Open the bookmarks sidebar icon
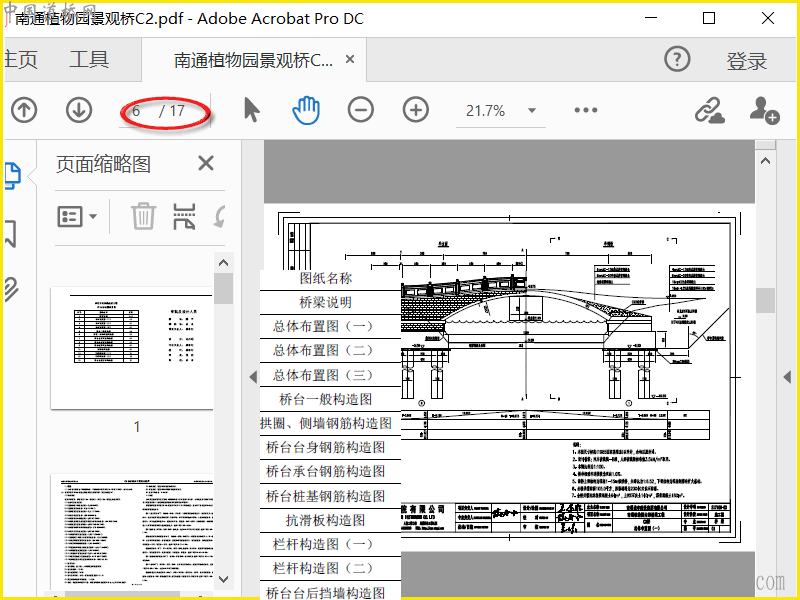Screen dimensions: 800x600 tap(11, 234)
